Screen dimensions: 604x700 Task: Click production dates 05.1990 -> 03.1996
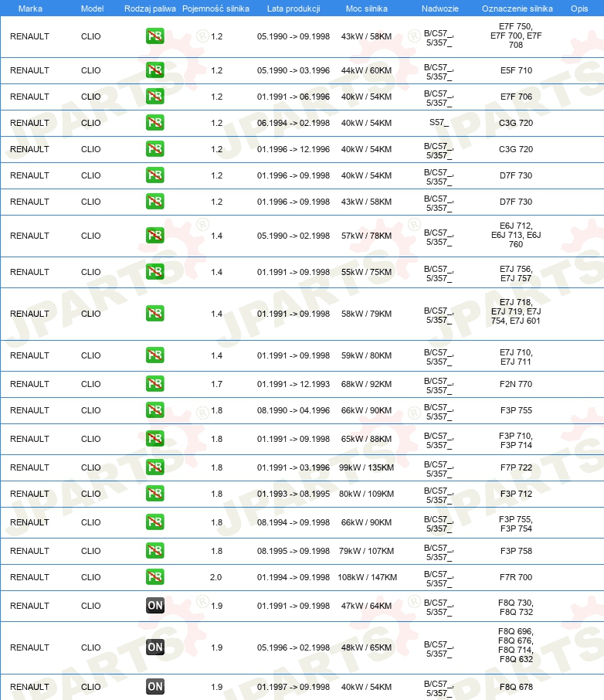click(294, 70)
